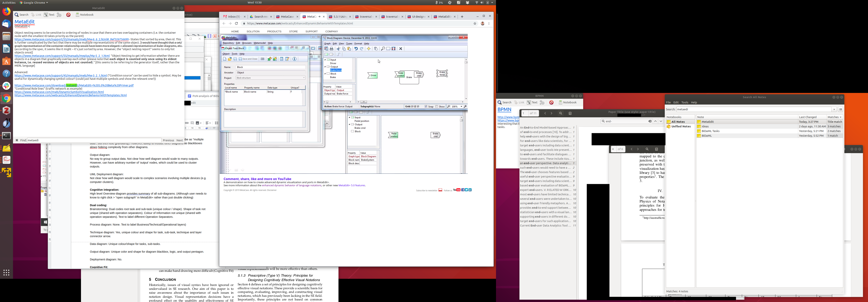The image size is (868, 302).
Task: Click the info icon in Object Tool
Action: point(294,59)
